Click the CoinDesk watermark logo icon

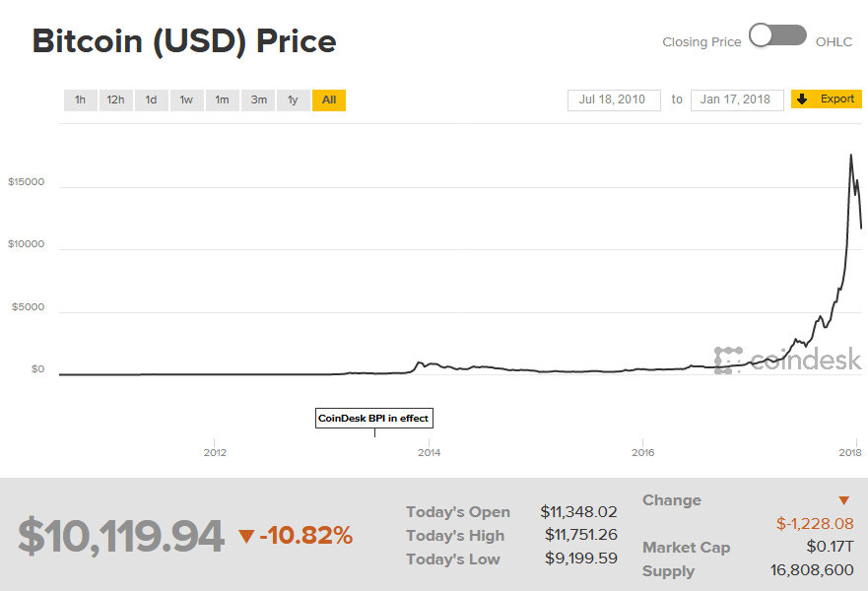tap(728, 361)
